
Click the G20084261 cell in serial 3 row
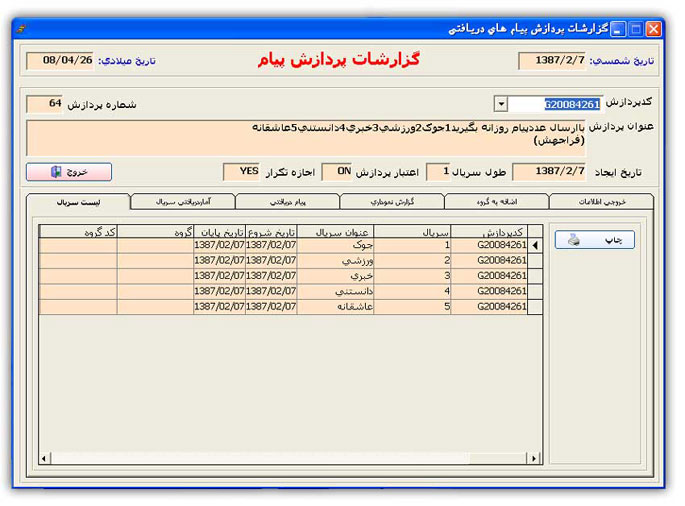(489, 276)
